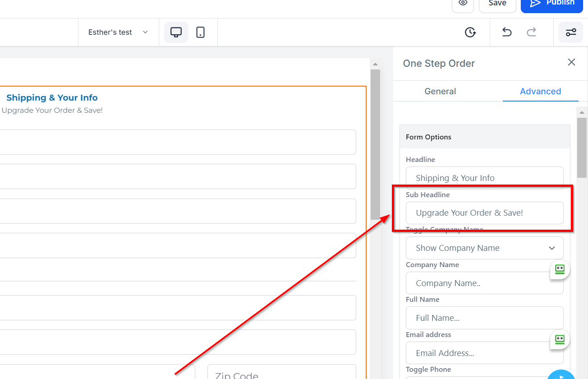Expand the Show Company Name dropdown

tap(485, 248)
